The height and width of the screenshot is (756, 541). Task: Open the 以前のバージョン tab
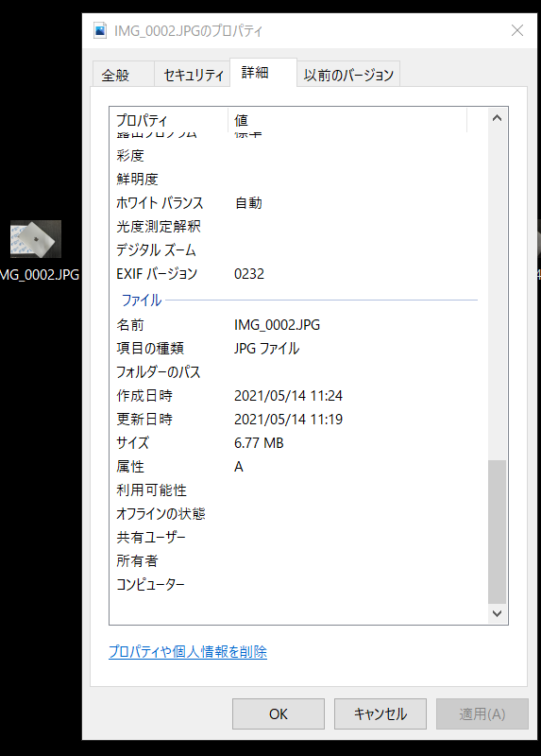tap(348, 75)
